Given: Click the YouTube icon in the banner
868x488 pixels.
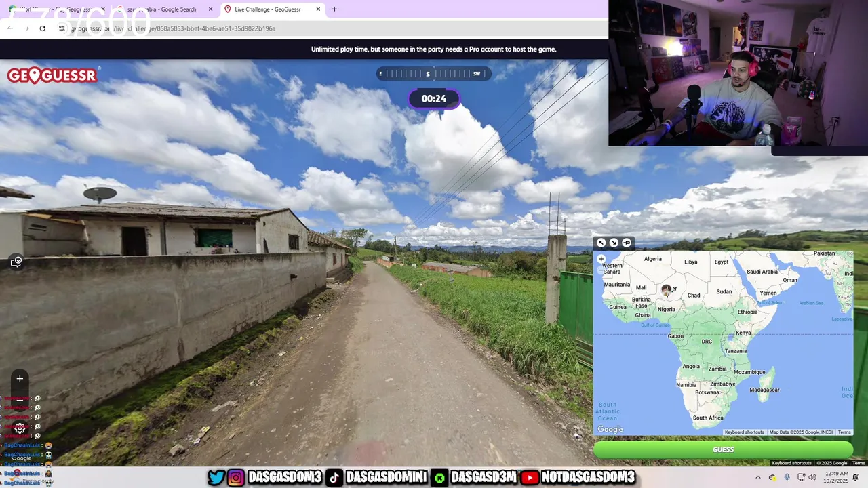Looking at the screenshot, I should 530,478.
